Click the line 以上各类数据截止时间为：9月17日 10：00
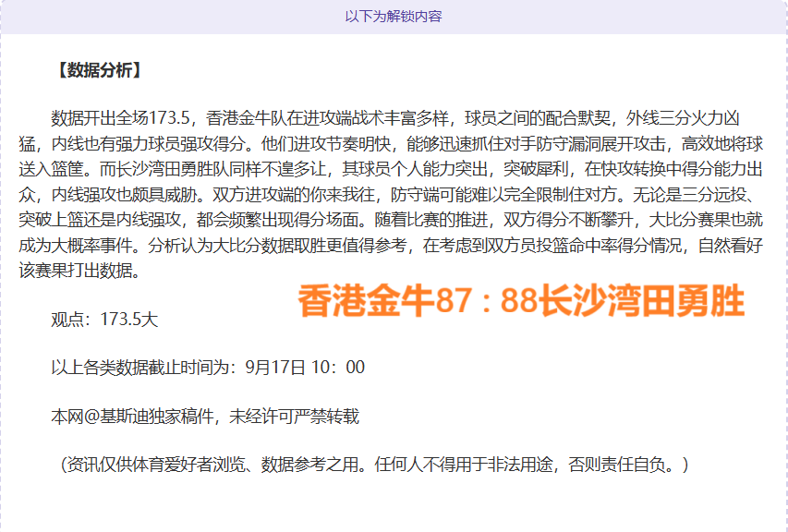The image size is (788, 532). (x=208, y=368)
